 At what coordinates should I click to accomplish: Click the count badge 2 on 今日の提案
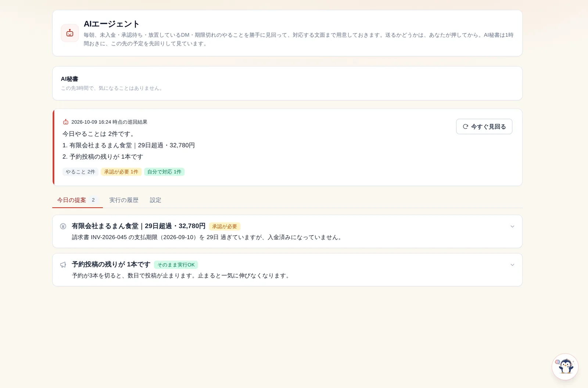tap(93, 200)
